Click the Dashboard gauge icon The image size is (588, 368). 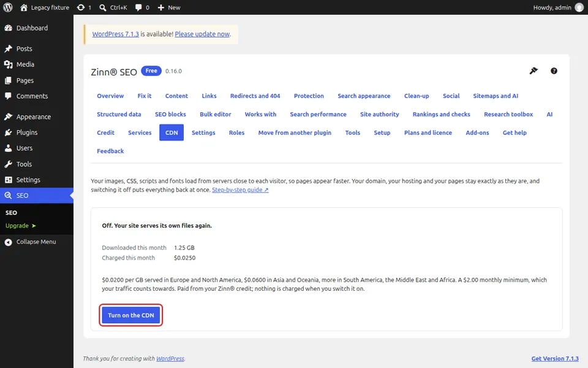8,28
